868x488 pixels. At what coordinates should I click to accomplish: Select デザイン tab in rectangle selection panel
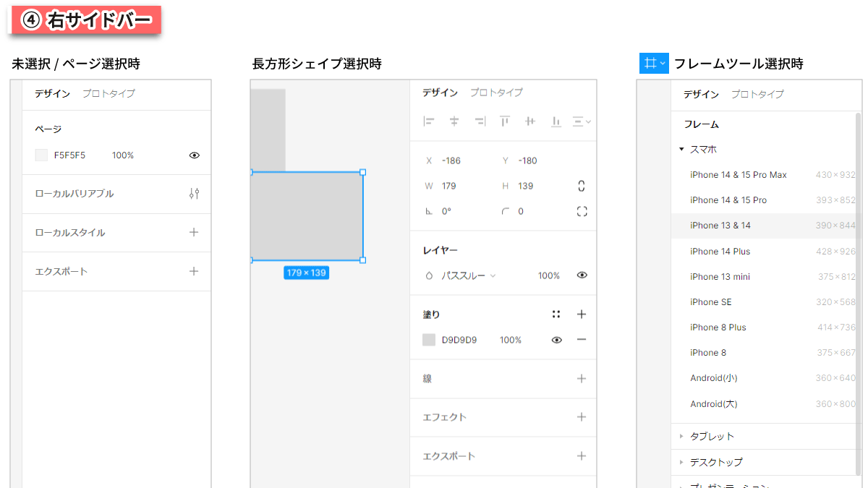pos(441,93)
